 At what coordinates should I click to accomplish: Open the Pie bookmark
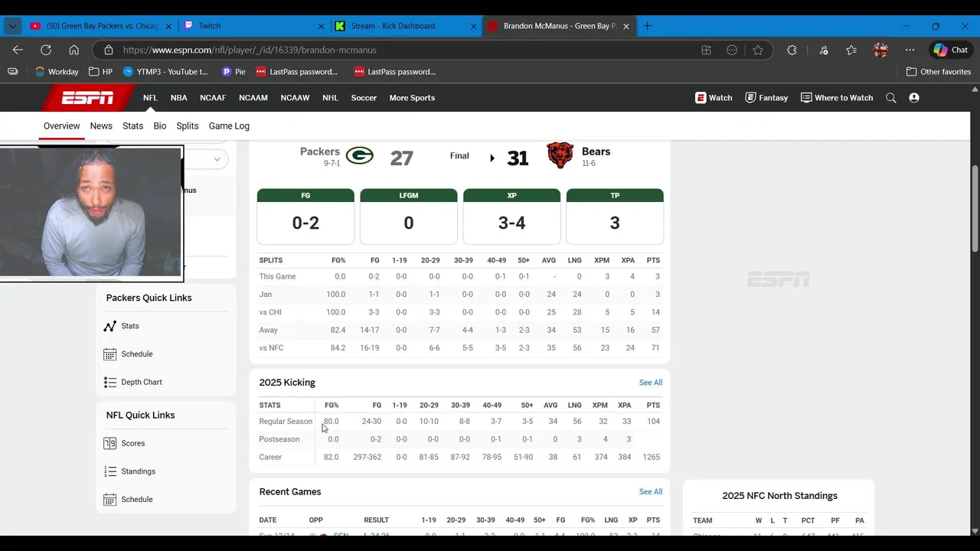pos(234,72)
